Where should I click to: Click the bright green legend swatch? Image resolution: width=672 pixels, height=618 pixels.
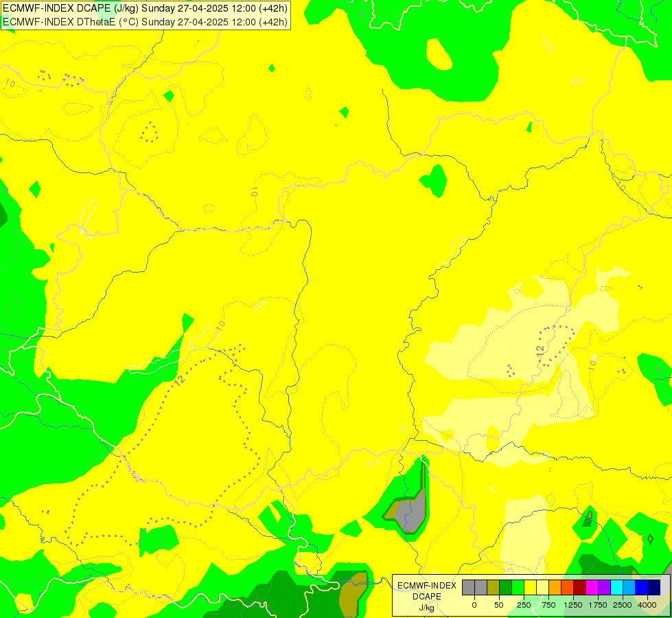(x=518, y=588)
